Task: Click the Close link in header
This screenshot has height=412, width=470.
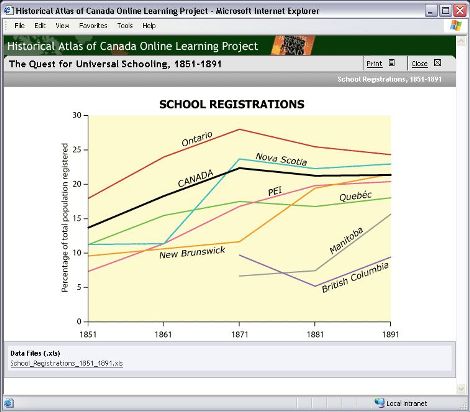Action: [x=419, y=63]
